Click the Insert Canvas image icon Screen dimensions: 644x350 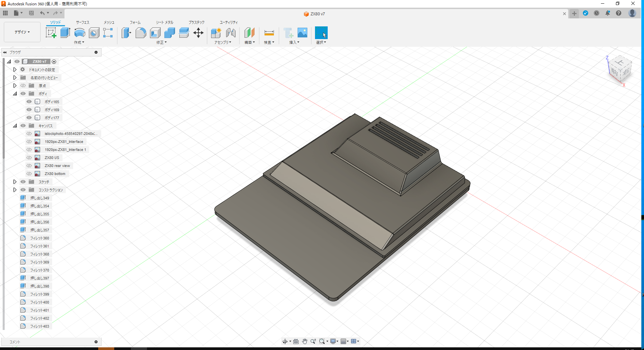click(302, 32)
